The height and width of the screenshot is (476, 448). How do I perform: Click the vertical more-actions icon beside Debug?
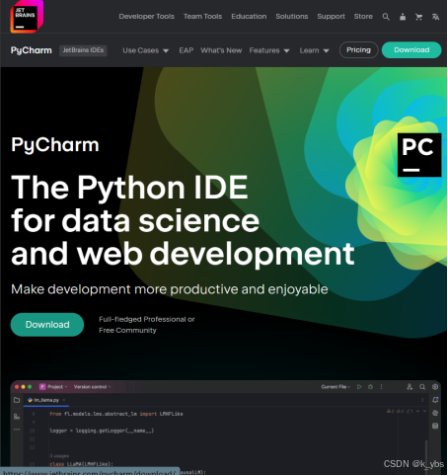[x=381, y=387]
